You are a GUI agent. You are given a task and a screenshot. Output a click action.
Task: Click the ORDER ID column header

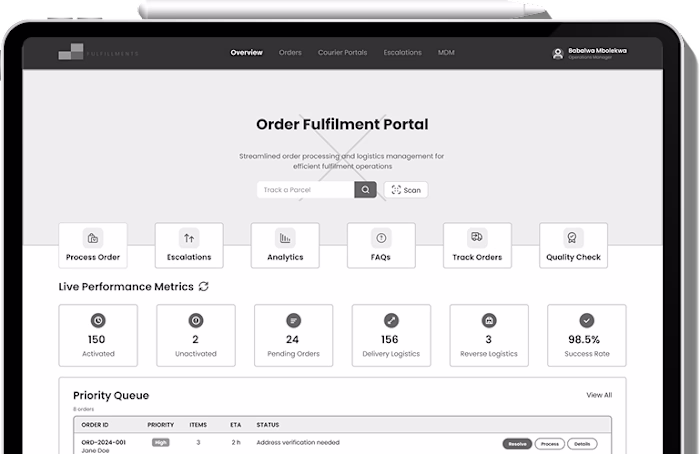[95, 425]
